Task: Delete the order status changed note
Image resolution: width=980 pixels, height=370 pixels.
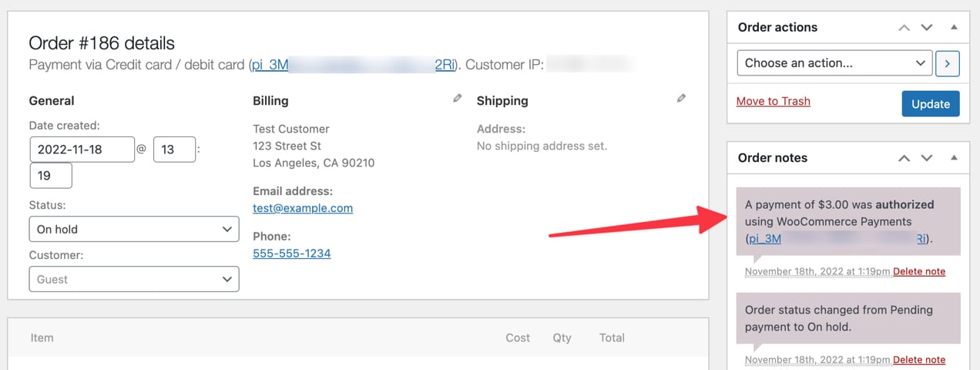Action: tap(918, 360)
